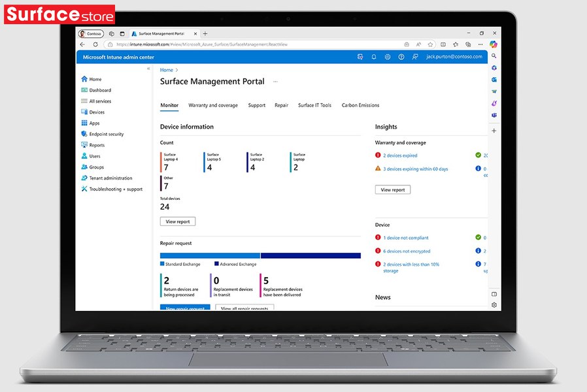
Task: Click Standard Exchange legend swatch
Action: [x=163, y=264]
